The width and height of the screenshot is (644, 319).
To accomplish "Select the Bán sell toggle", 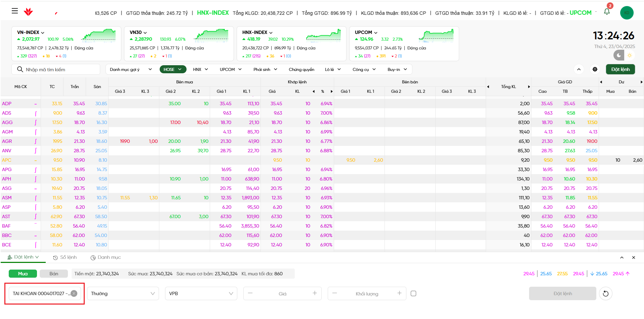I will point(54,274).
